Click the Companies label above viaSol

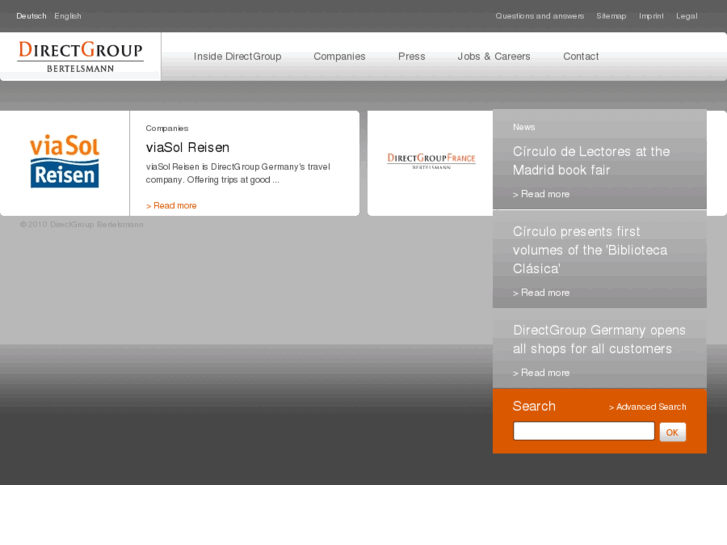click(167, 128)
